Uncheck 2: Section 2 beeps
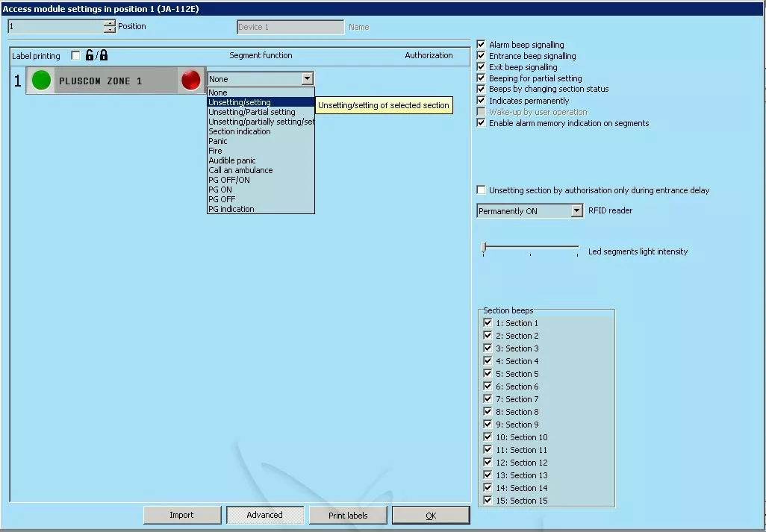 [488, 335]
